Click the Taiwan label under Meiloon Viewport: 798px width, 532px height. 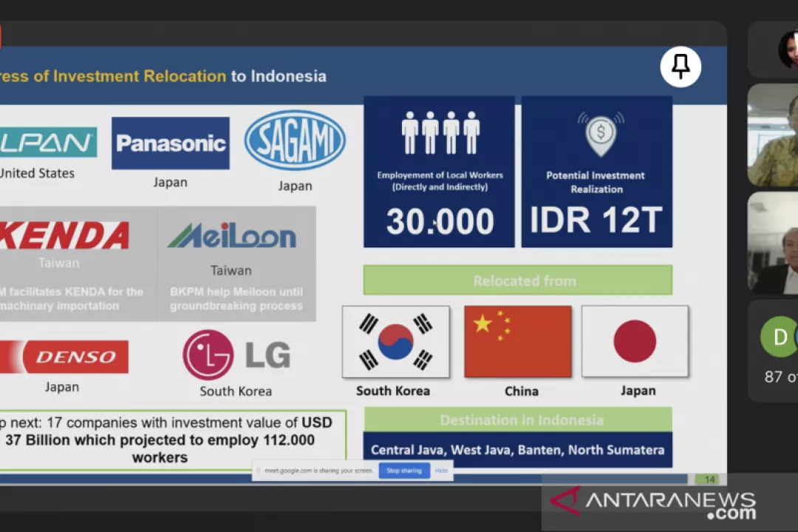(x=231, y=270)
